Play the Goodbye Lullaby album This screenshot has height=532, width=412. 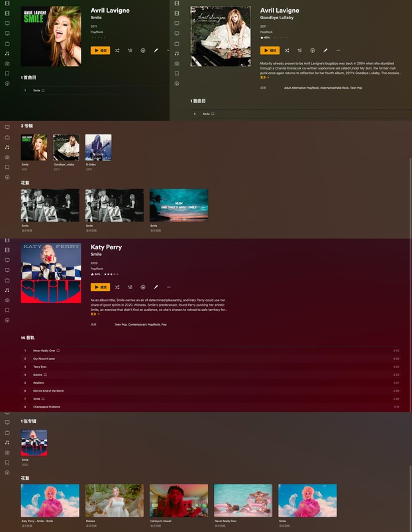270,50
